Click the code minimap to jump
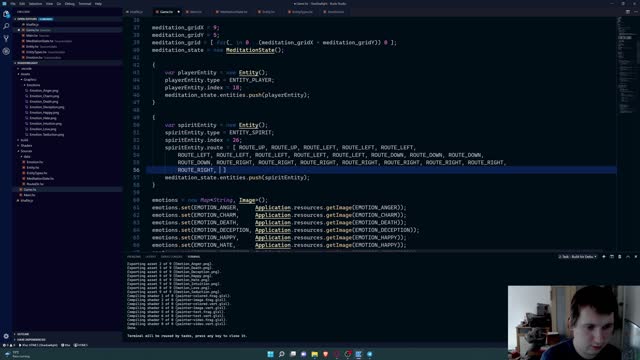Screen dimensions: 640x360 [626, 65]
